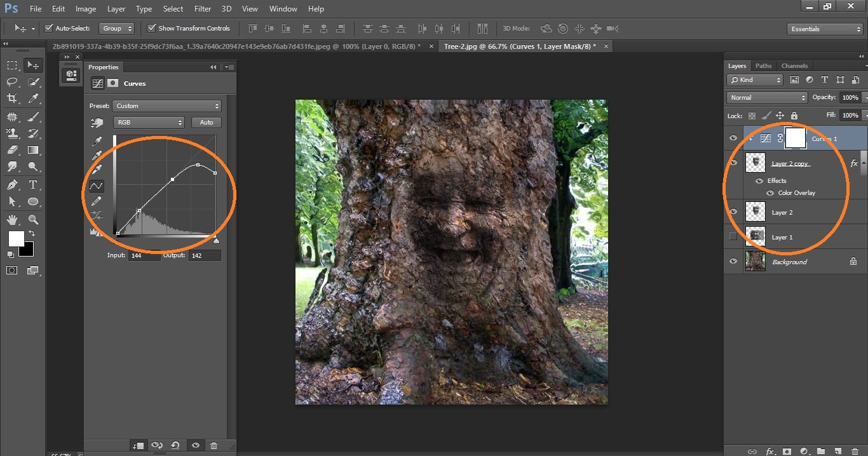
Task: Disable Show Transform Controls
Action: [x=151, y=28]
